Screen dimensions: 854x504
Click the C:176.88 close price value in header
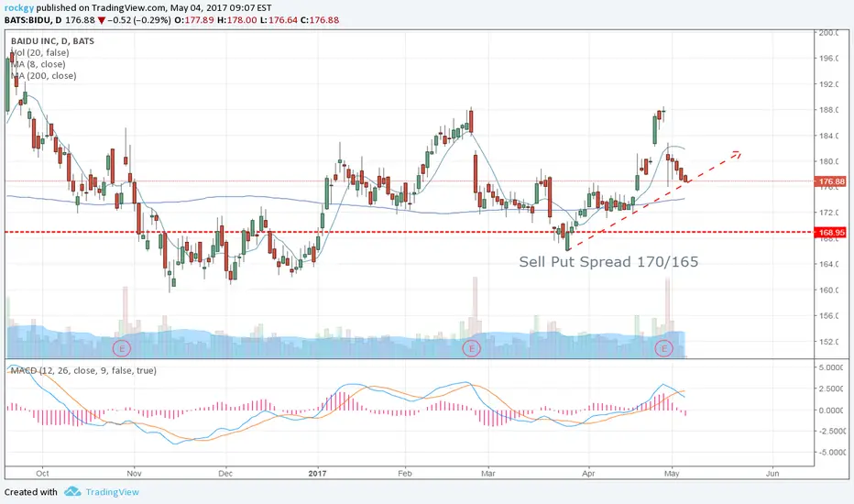(320, 20)
